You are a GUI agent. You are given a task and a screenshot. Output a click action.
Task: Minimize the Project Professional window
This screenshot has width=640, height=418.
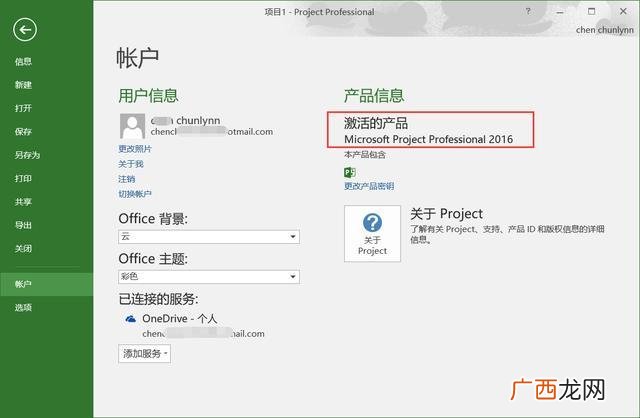point(560,11)
